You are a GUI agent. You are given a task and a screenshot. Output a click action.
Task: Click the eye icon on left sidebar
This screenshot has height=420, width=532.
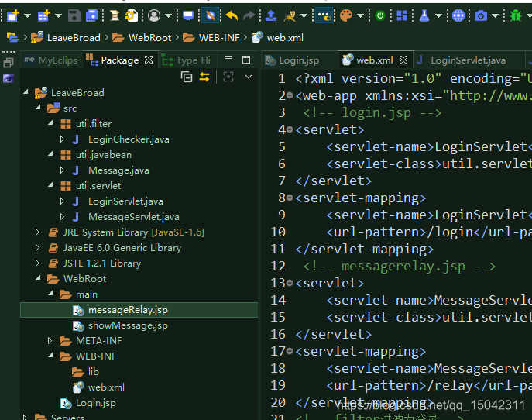pyautogui.click(x=9, y=79)
